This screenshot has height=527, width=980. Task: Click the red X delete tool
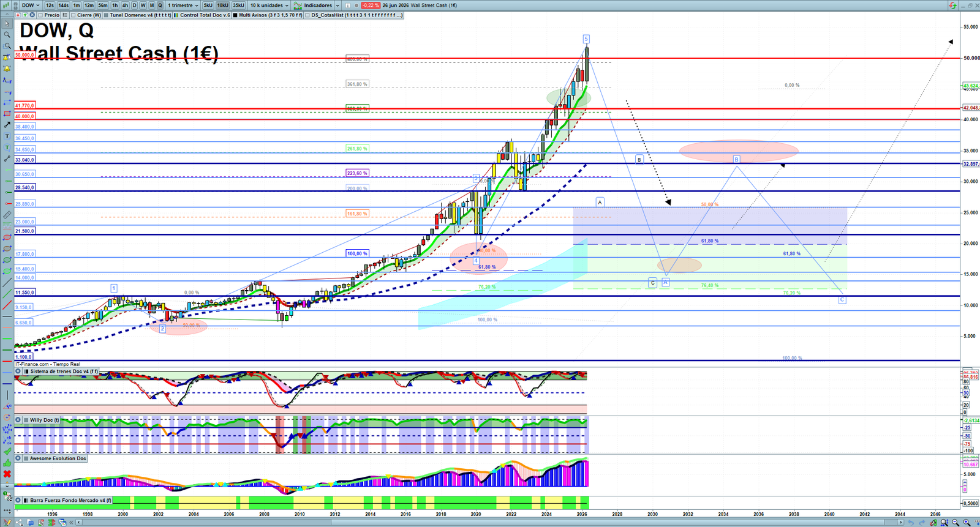[7, 474]
